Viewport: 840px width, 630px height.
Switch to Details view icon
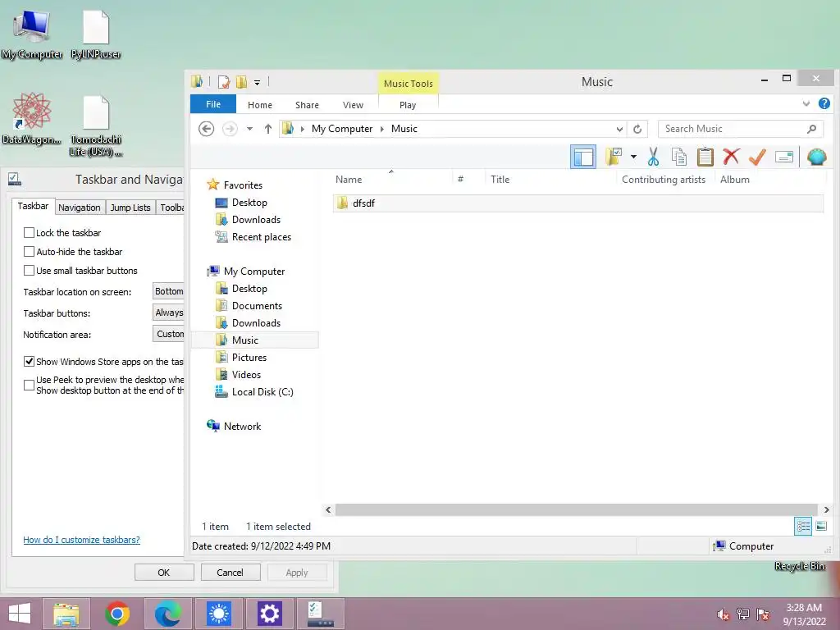(803, 526)
